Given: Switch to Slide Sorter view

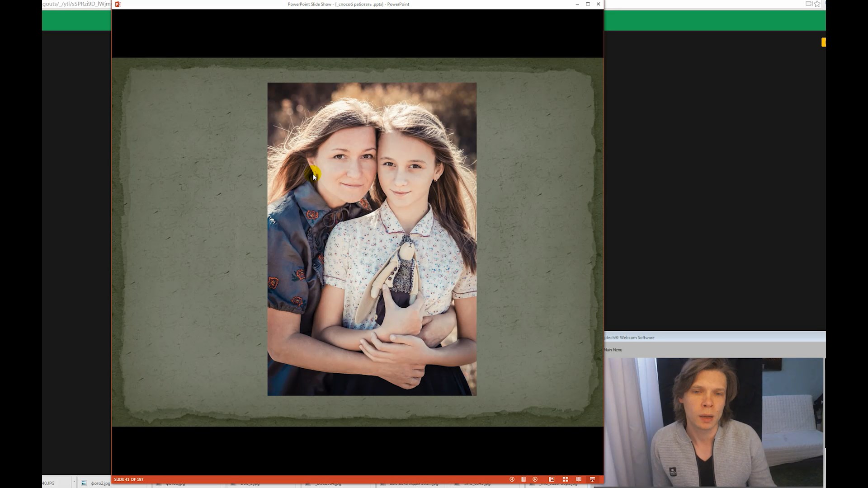Looking at the screenshot, I should click(x=565, y=479).
